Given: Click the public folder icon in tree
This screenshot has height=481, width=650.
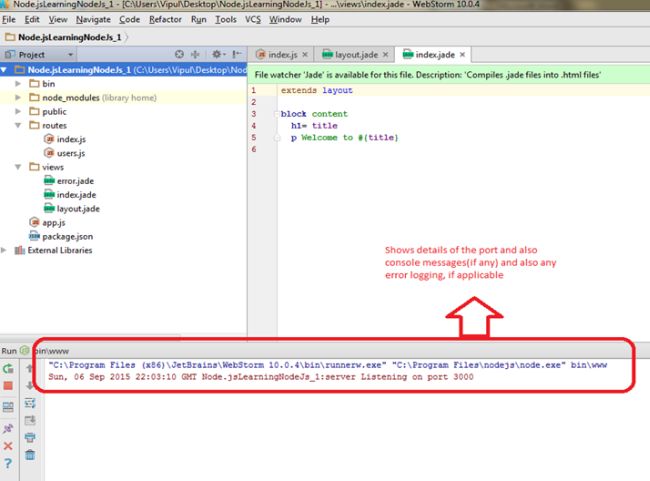Looking at the screenshot, I should (34, 112).
